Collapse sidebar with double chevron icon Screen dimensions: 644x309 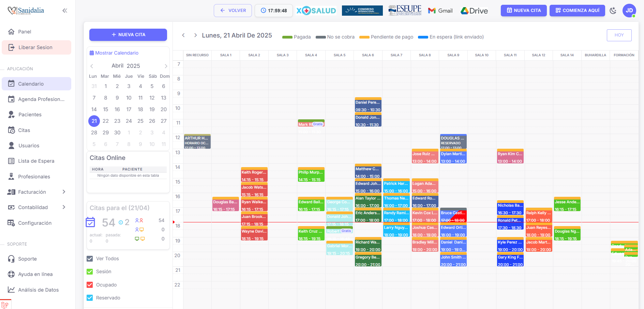65,11
